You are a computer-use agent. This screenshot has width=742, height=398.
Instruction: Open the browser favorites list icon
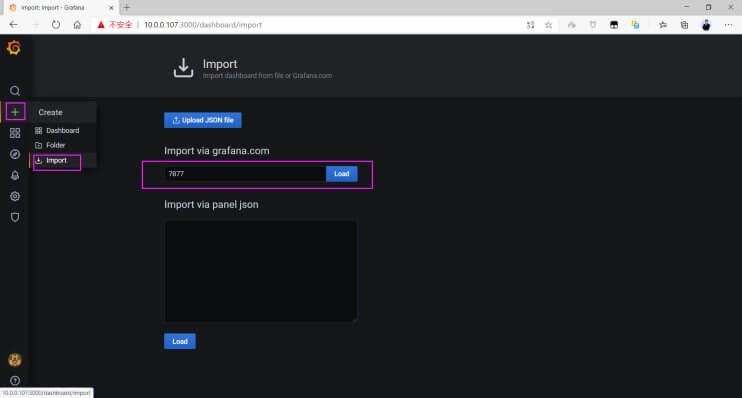[x=662, y=25]
